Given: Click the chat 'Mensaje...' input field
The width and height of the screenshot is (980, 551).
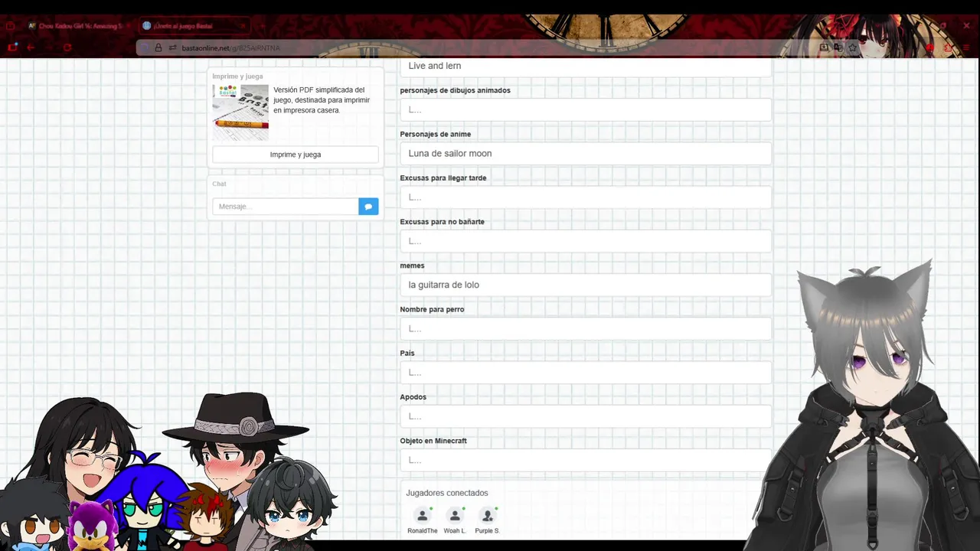Looking at the screenshot, I should tap(286, 207).
